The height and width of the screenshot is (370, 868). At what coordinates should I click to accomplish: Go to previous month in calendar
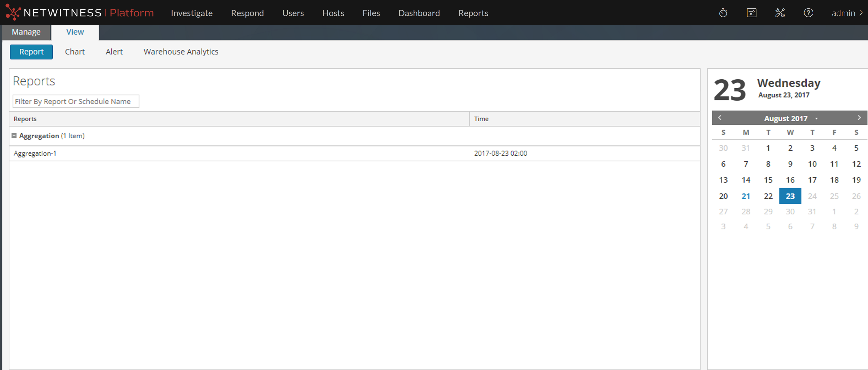coord(719,118)
